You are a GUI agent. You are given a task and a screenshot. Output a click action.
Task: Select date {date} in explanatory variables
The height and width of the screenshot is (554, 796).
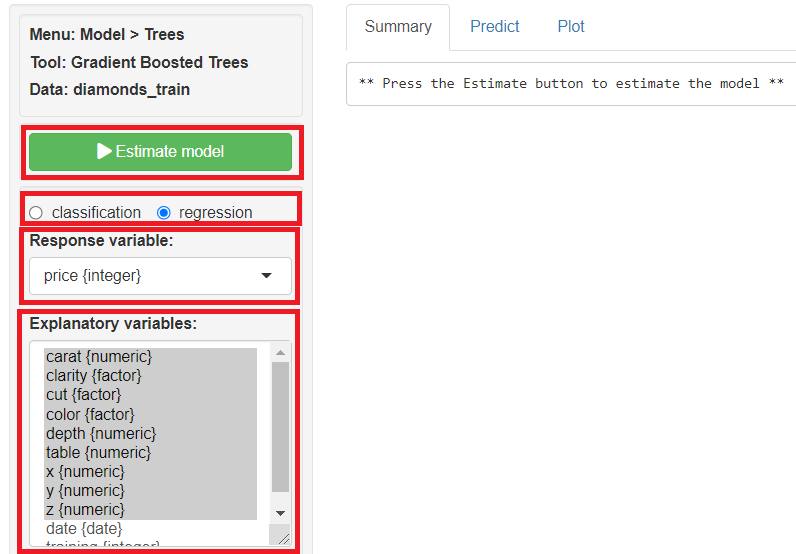[x=83, y=528]
